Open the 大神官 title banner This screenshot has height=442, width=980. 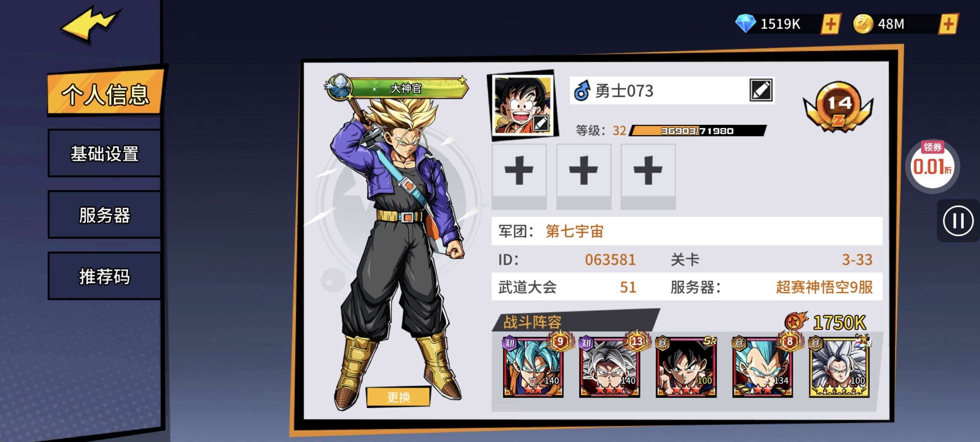(x=397, y=88)
